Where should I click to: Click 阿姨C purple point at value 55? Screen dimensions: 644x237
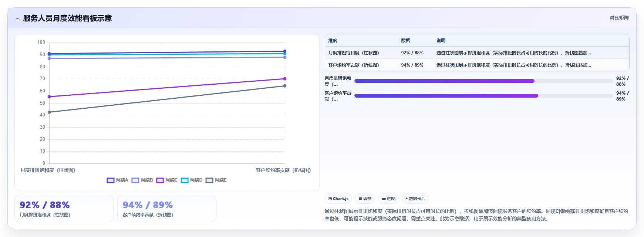click(x=49, y=97)
